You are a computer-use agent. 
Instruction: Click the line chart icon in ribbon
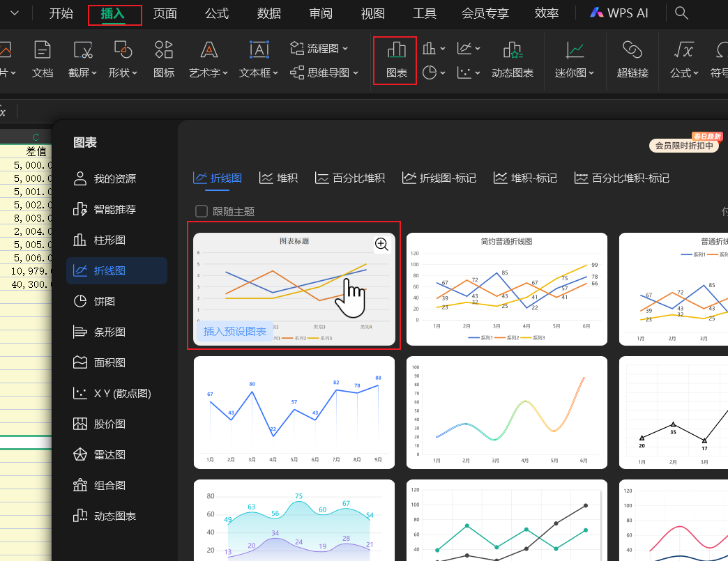click(x=464, y=48)
